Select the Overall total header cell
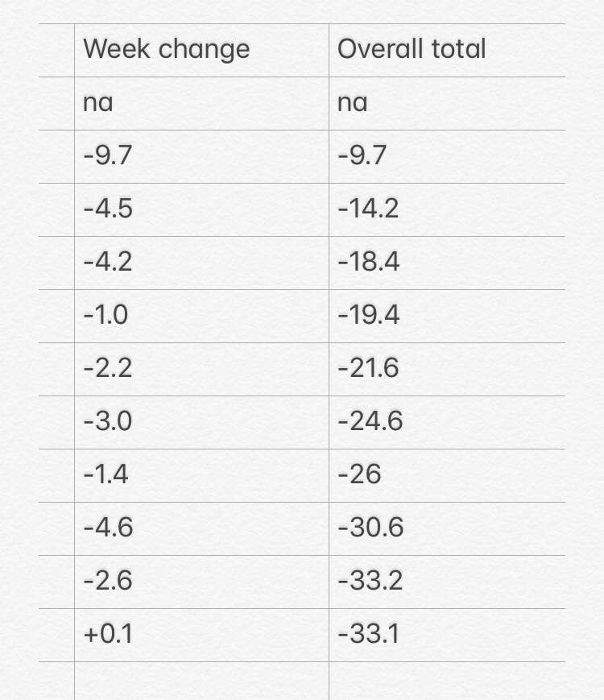Viewport: 604px width, 700px height. click(447, 50)
